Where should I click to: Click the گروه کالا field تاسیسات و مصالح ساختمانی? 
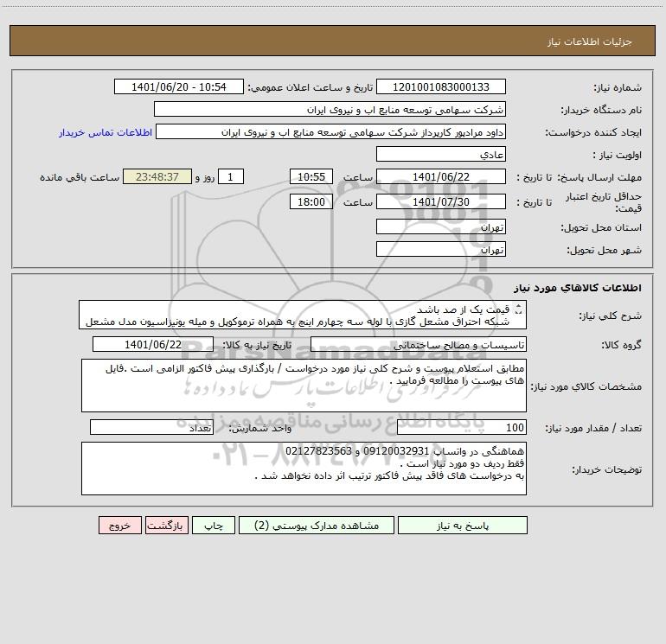419,344
